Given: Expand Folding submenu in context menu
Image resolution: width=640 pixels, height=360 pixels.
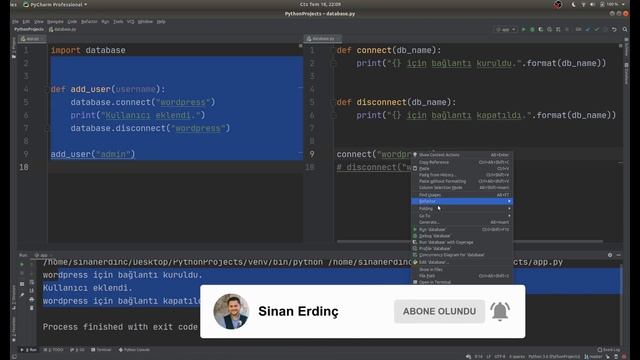Looking at the screenshot, I should click(462, 209).
